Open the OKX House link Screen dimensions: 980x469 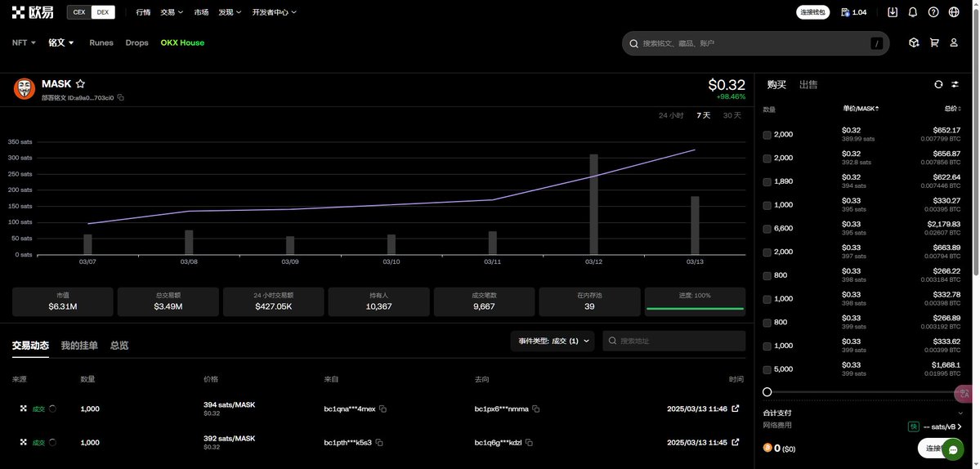[x=182, y=42]
